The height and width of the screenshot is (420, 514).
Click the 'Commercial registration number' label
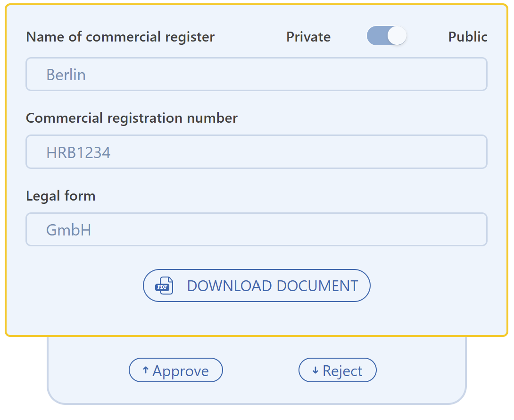132,118
